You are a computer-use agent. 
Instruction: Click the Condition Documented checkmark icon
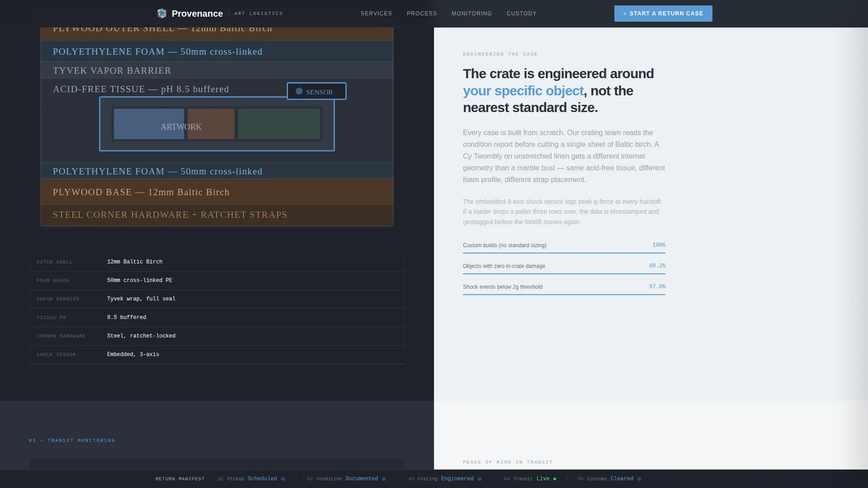tap(384, 479)
